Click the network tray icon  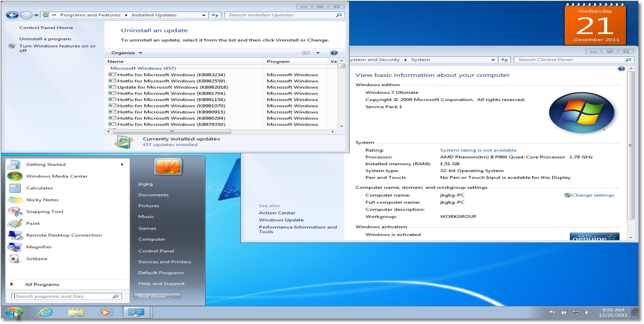(576, 312)
